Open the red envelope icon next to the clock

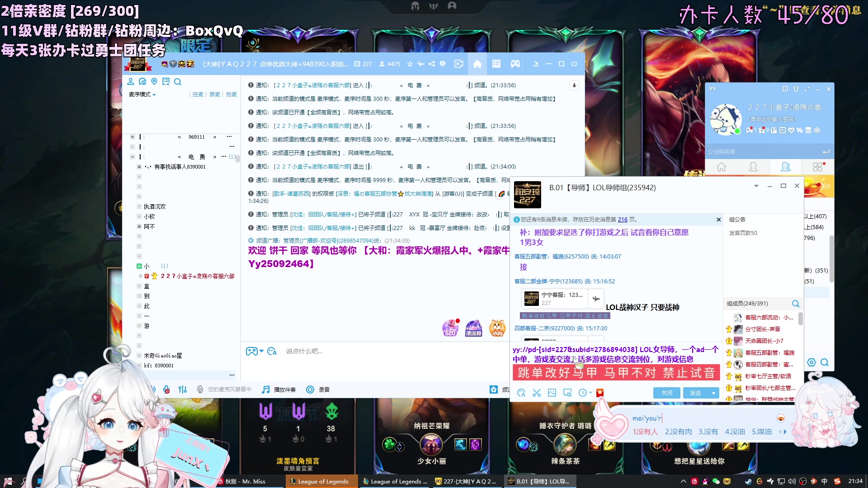click(x=600, y=392)
